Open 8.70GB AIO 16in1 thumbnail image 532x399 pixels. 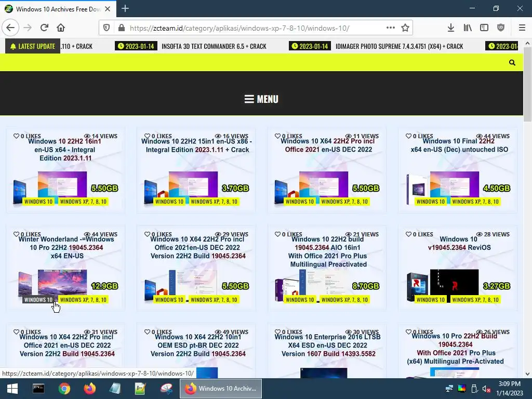pos(323,282)
